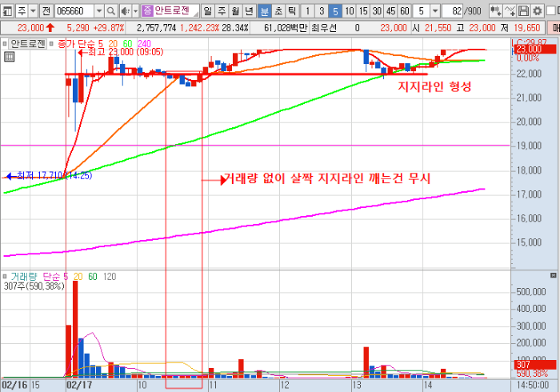
Task: Set interval to 45 minutes
Action: pyautogui.click(x=390, y=11)
